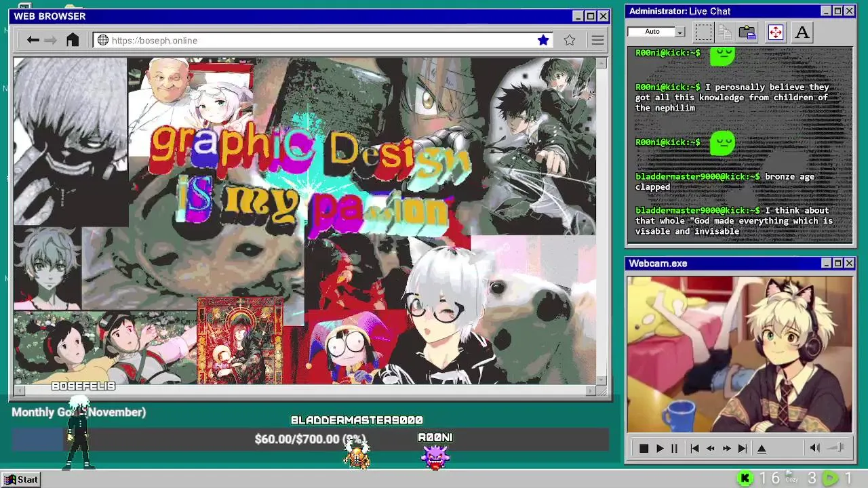
Task: Pause the Webcam.exe player
Action: click(x=674, y=448)
